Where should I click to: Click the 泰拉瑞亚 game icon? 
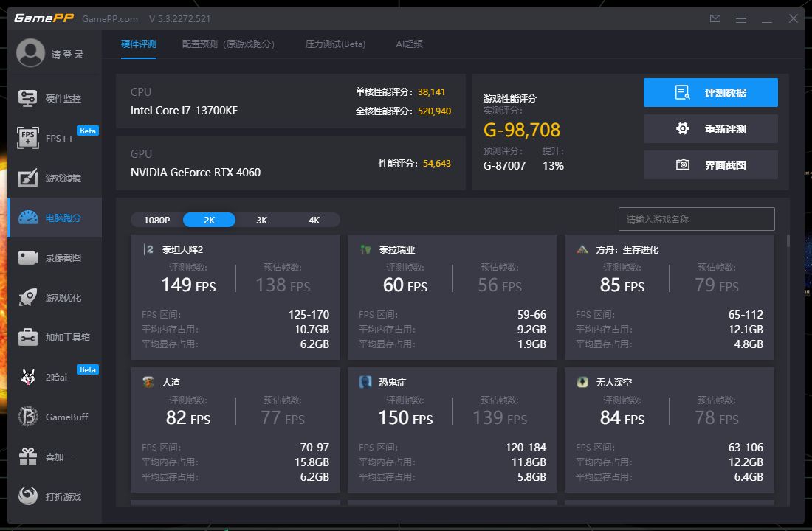(x=365, y=249)
